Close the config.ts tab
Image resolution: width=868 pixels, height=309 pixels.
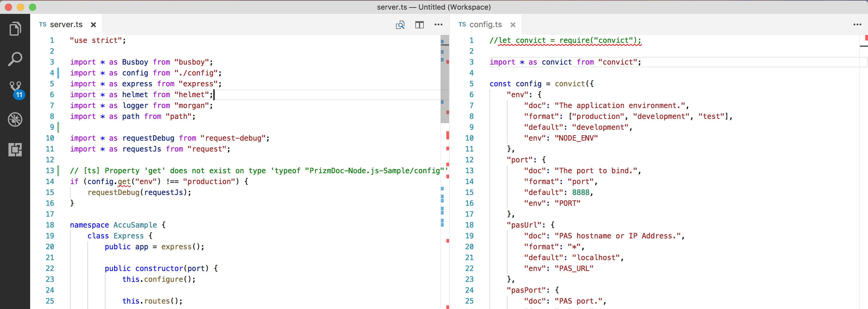coord(513,25)
